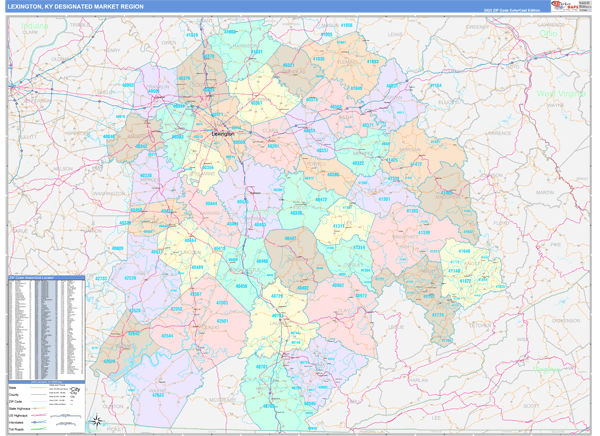Click the ZIP code label 40337
This screenshot has width=600, height=436.
323,150
